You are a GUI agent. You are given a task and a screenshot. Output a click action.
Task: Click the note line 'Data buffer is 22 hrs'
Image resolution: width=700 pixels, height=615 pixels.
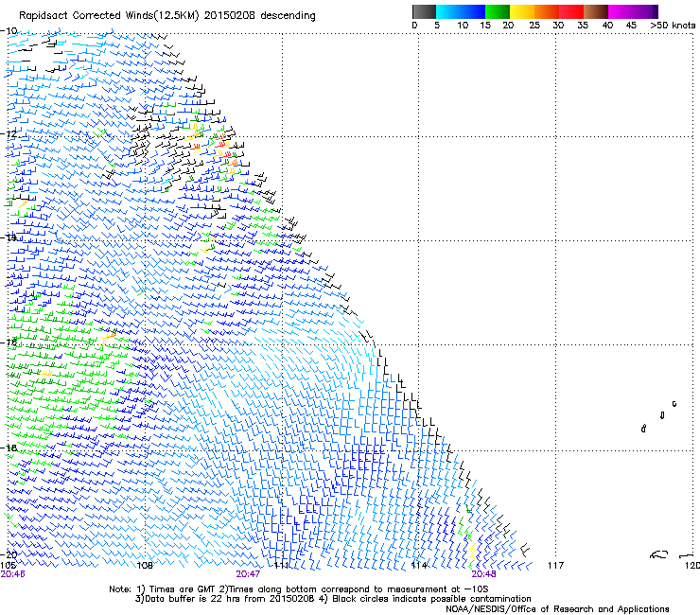click(333, 599)
